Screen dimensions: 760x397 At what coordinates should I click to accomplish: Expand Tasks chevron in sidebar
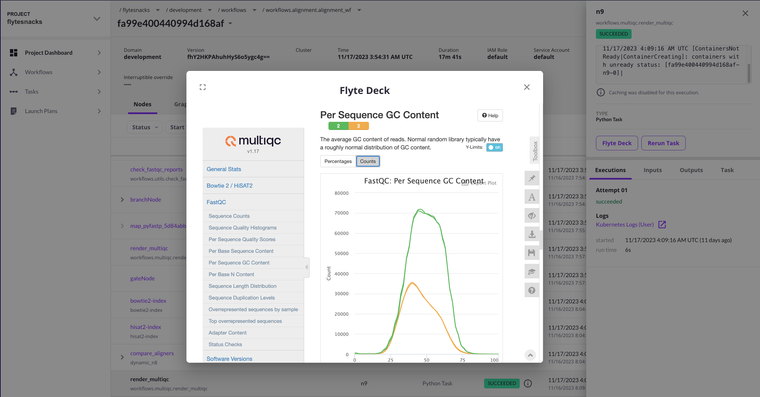[99, 92]
